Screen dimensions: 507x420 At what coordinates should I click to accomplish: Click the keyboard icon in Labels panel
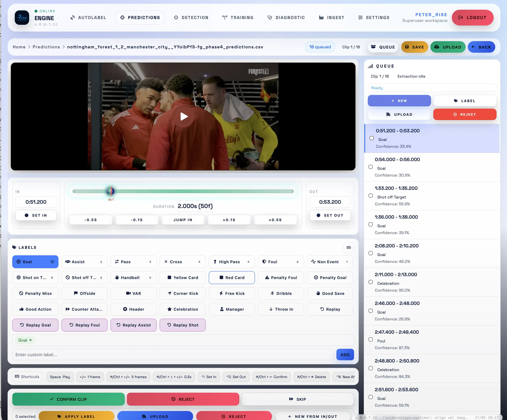348,248
